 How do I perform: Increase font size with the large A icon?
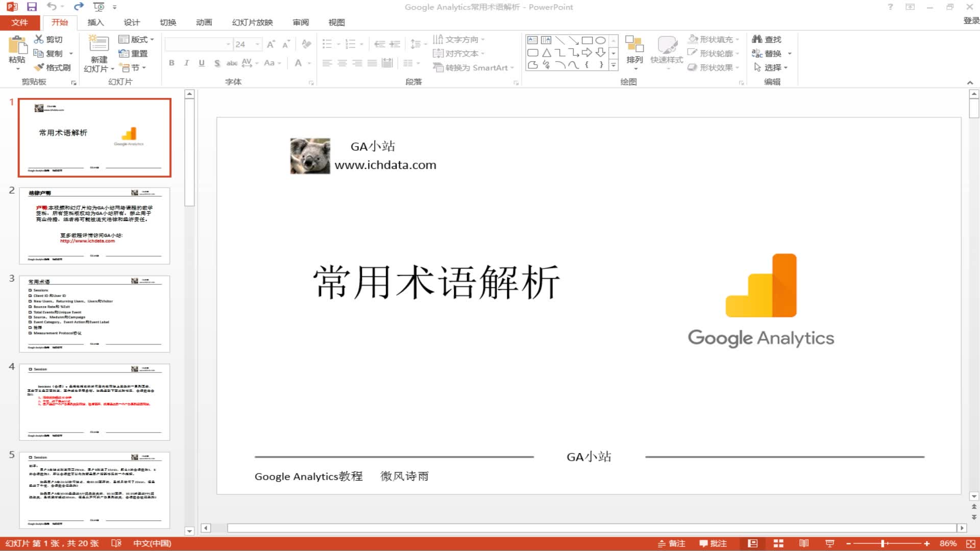[271, 44]
